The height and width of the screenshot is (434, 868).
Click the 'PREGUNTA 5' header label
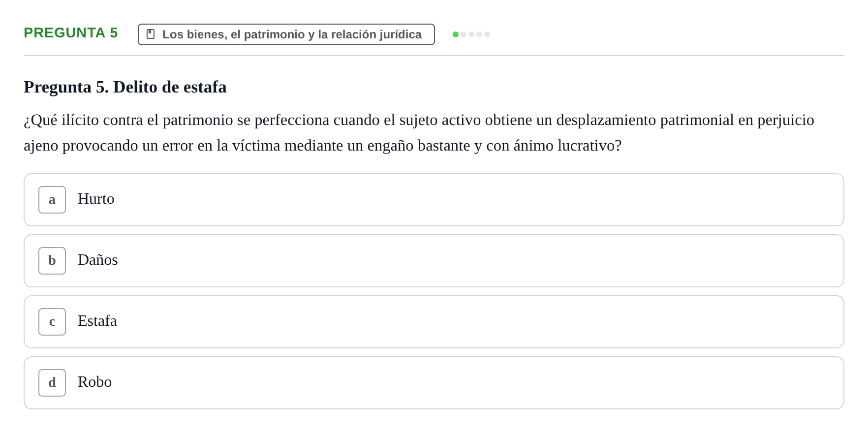71,33
